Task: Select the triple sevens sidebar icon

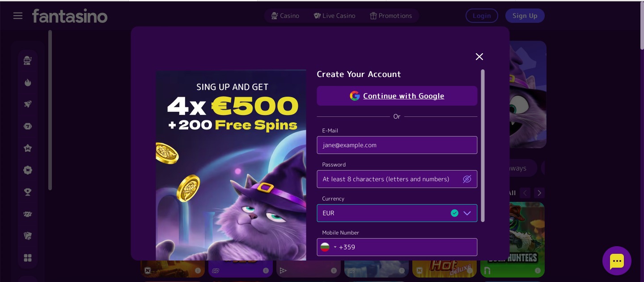Action: (28, 214)
